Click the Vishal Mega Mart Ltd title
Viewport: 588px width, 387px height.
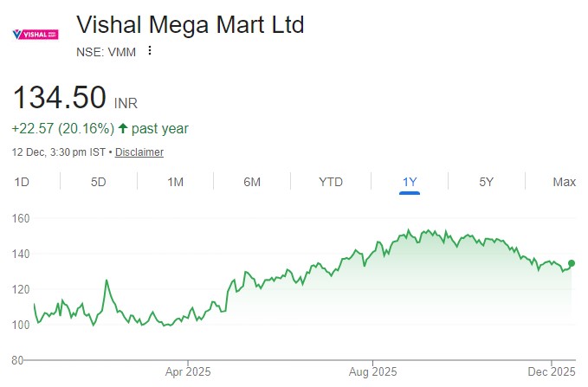tap(191, 25)
